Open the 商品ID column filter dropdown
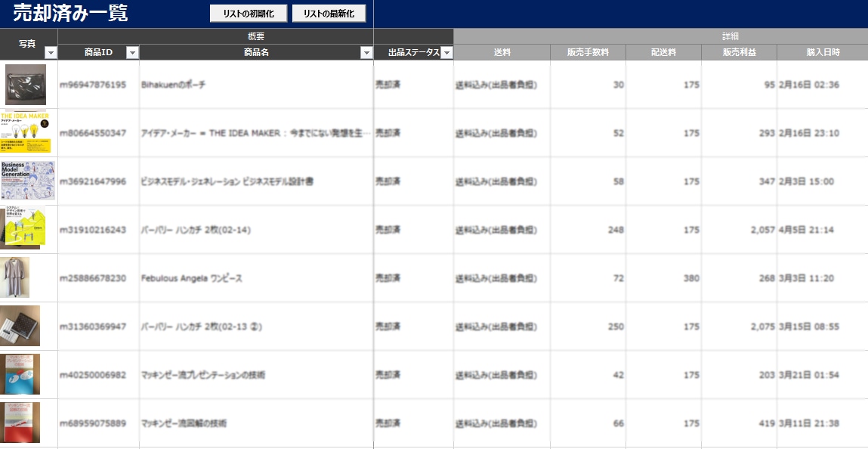 point(132,53)
